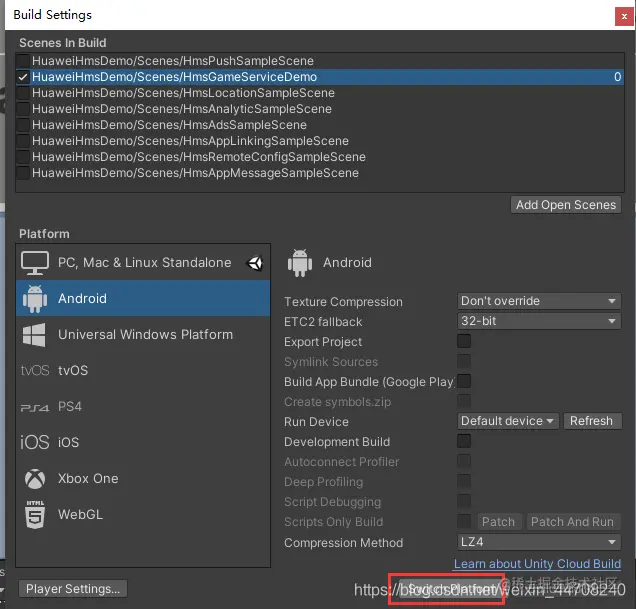Click the iOS platform logo

pyautogui.click(x=35, y=442)
